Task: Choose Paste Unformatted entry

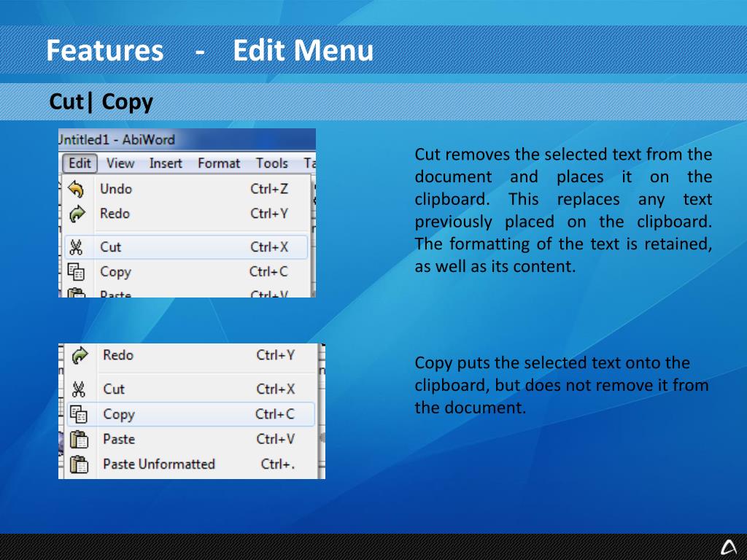Action: pyautogui.click(x=190, y=464)
